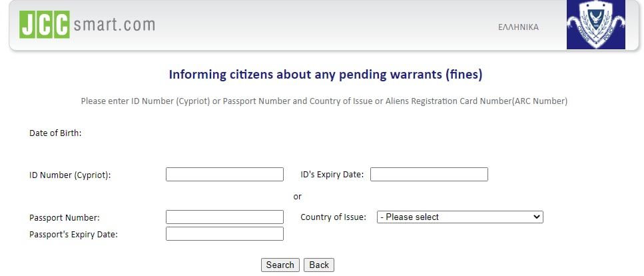This screenshot has width=644, height=276.
Task: Click the 'or' separator text
Action: click(298, 197)
